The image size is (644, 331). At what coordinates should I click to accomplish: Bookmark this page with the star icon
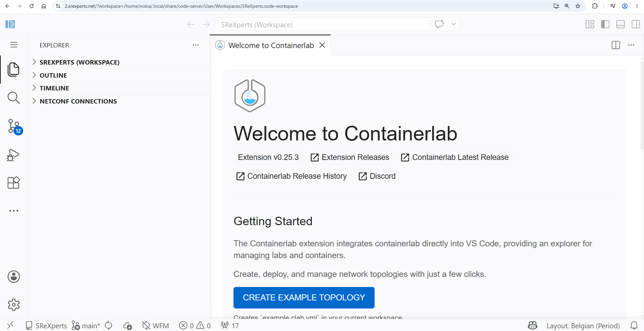click(x=578, y=6)
